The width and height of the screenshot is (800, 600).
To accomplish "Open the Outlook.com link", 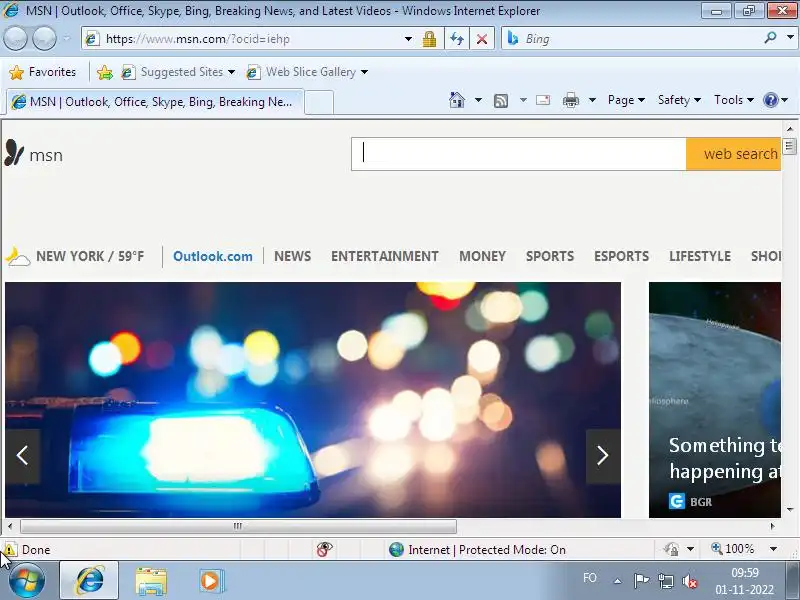I will pos(213,256).
